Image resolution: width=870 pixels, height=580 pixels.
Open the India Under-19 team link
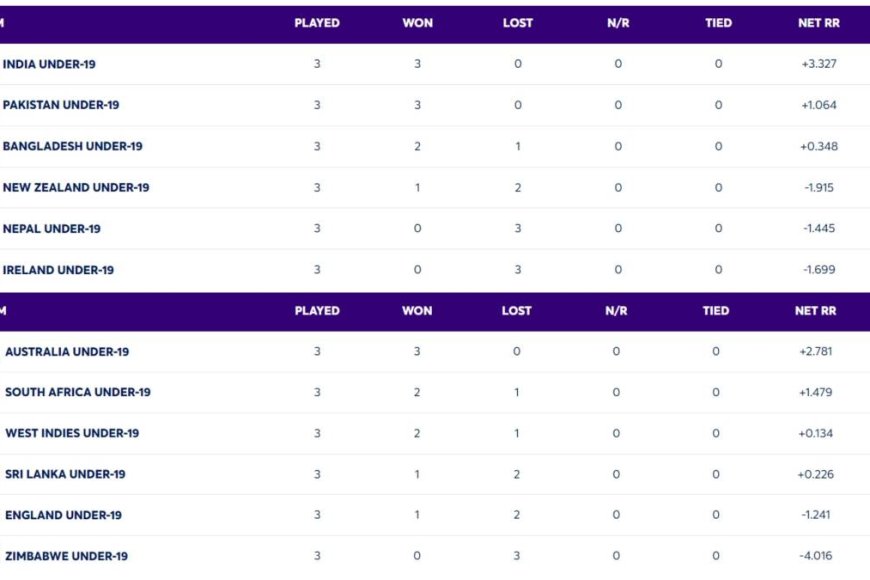click(x=49, y=64)
